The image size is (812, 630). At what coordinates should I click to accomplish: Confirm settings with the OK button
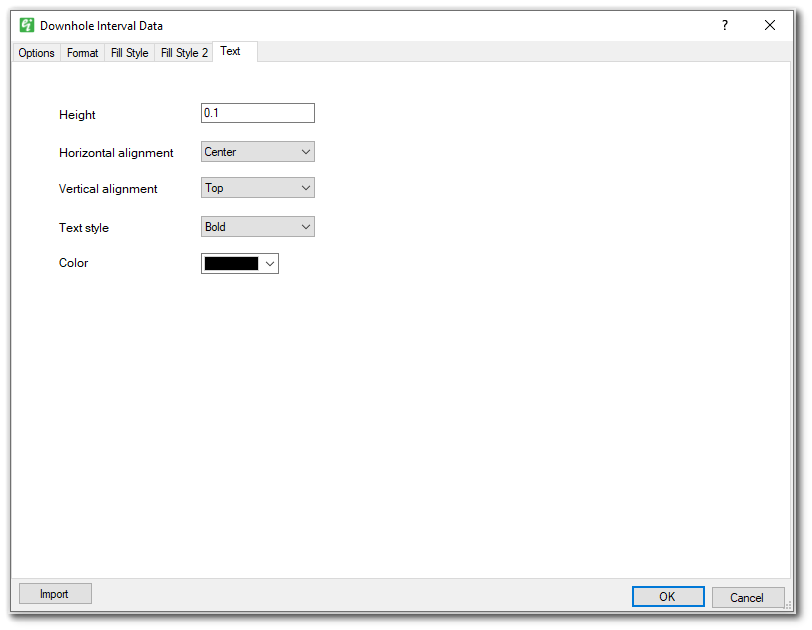pyautogui.click(x=667, y=596)
